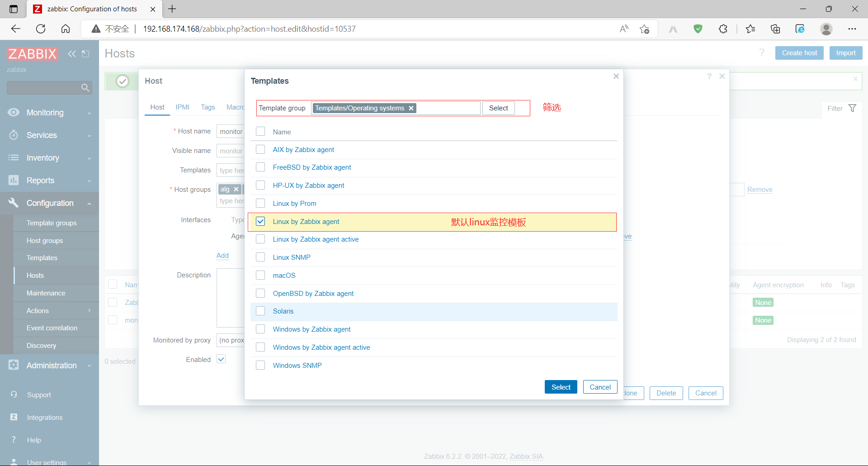Add this page to favorites
This screenshot has width=868, height=466.
(645, 29)
